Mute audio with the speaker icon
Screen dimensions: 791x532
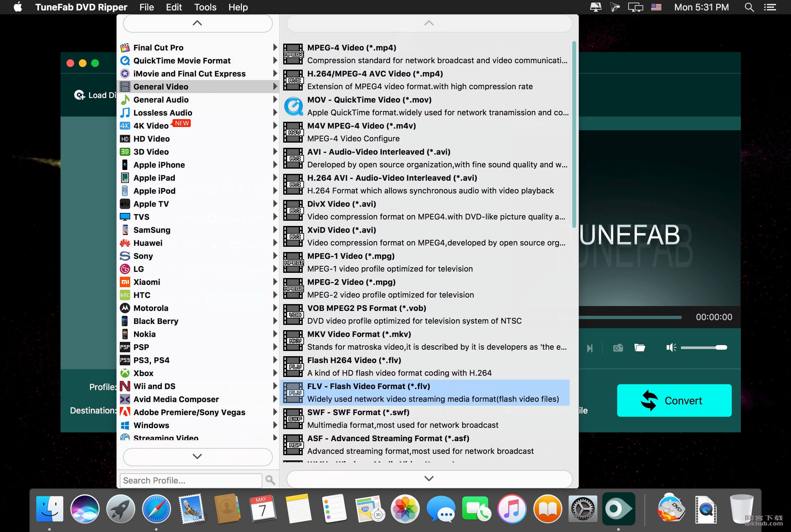pos(671,347)
